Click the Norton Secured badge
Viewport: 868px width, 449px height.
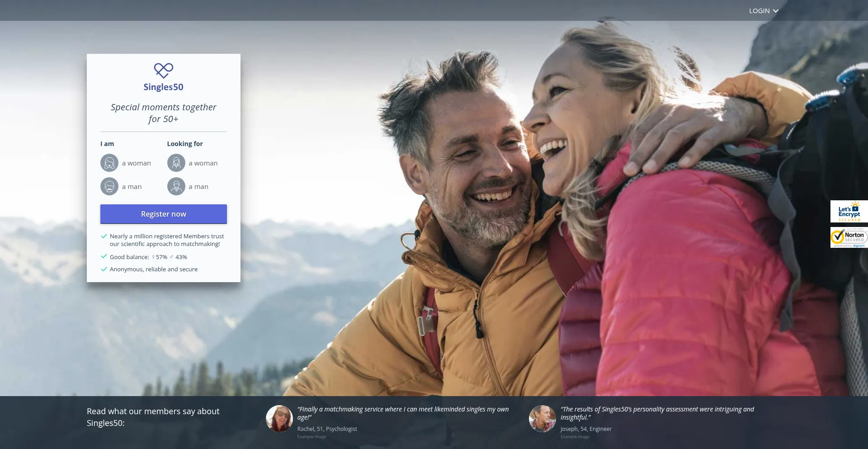849,237
